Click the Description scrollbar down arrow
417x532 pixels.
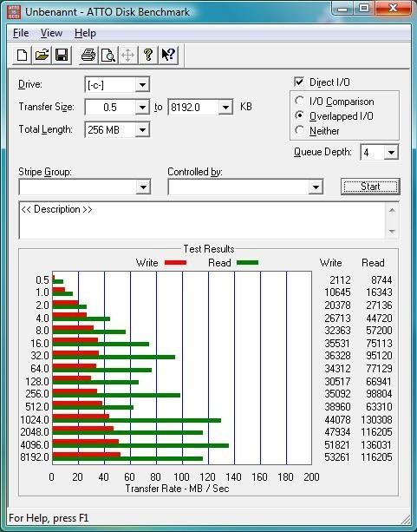(392, 232)
